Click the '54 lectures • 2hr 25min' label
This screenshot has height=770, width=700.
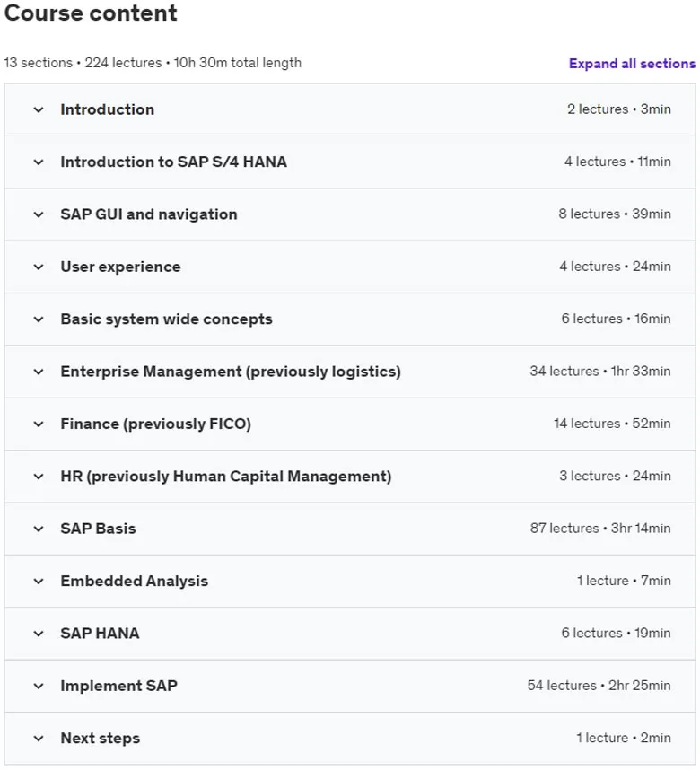click(599, 686)
